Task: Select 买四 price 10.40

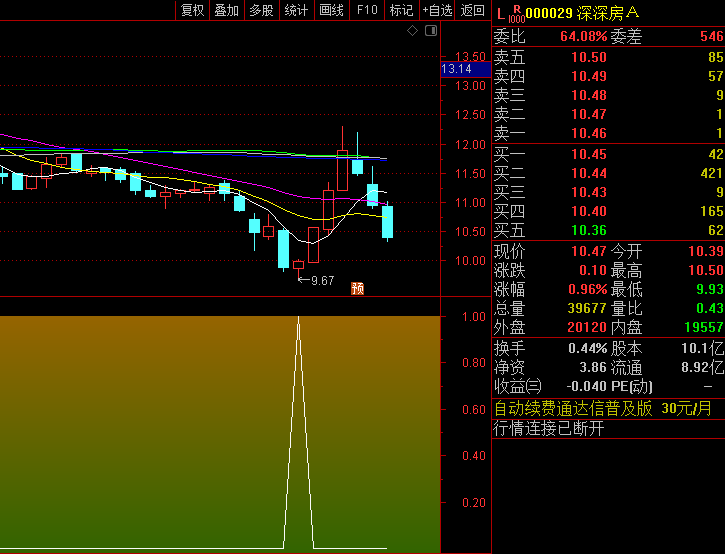Action: [x=589, y=211]
